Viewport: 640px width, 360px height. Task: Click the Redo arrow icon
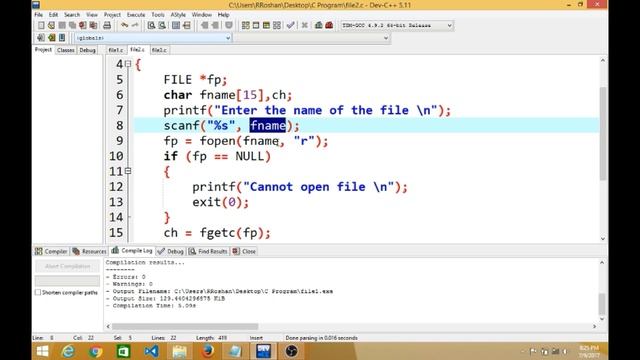click(x=135, y=25)
